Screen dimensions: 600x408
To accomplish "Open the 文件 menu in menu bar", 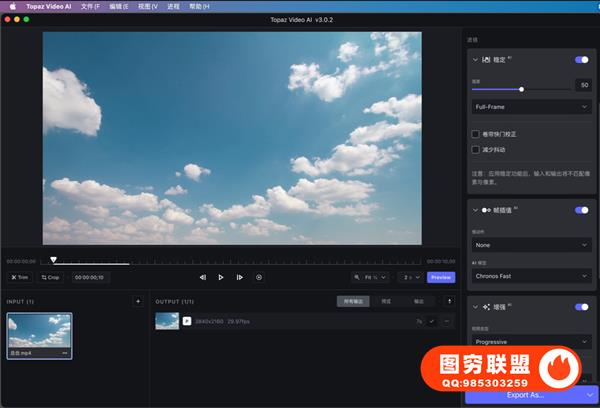I will tap(90, 6).
